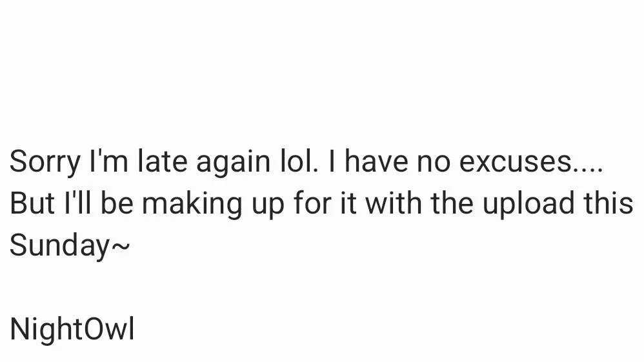Click the word "Sorry" in the message
The image size is (644, 362).
45,162
